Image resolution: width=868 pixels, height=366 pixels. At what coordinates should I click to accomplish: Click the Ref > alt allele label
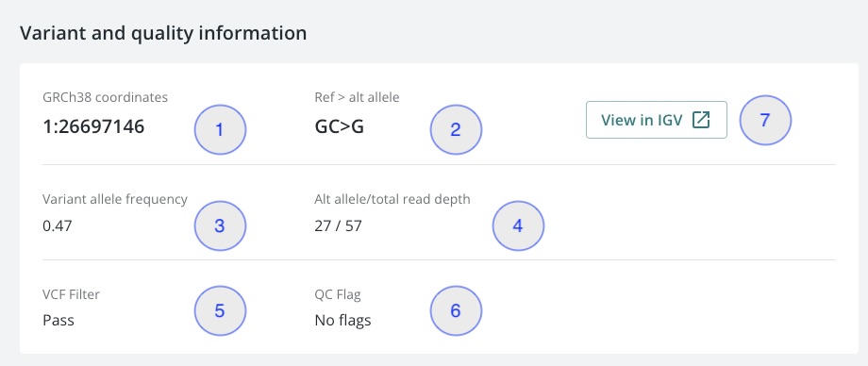point(357,97)
